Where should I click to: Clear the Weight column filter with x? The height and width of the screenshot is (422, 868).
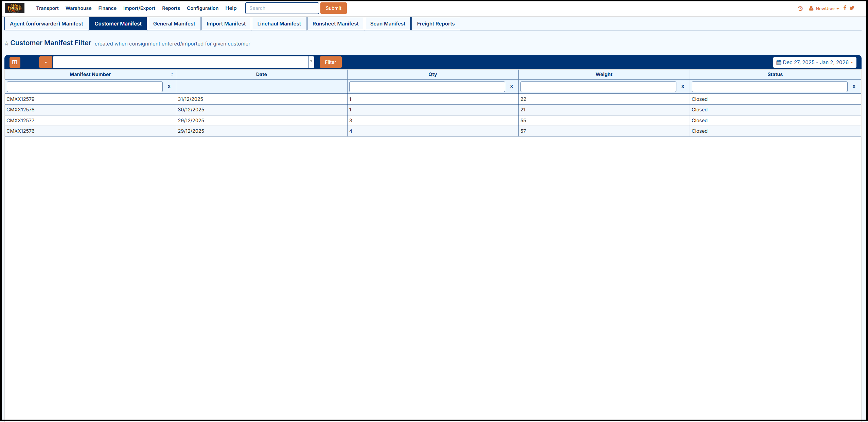(x=683, y=87)
